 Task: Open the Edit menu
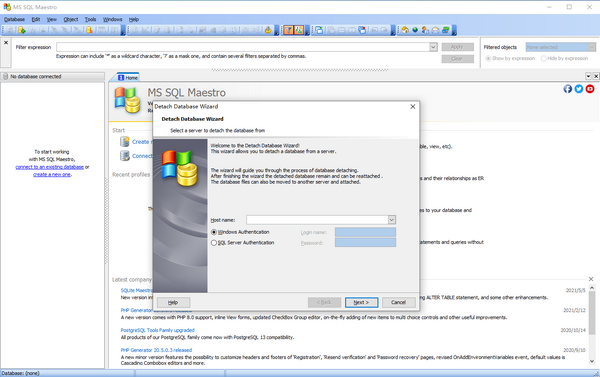coord(36,19)
